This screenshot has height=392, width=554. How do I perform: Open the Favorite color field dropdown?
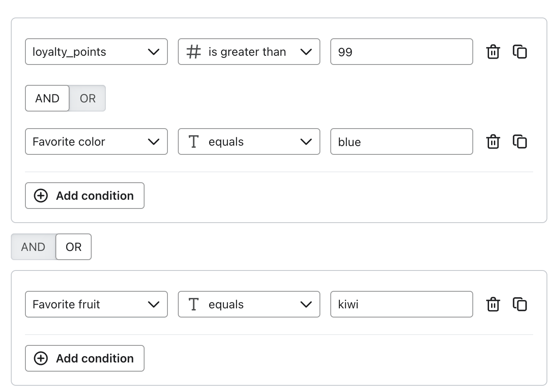pos(96,141)
